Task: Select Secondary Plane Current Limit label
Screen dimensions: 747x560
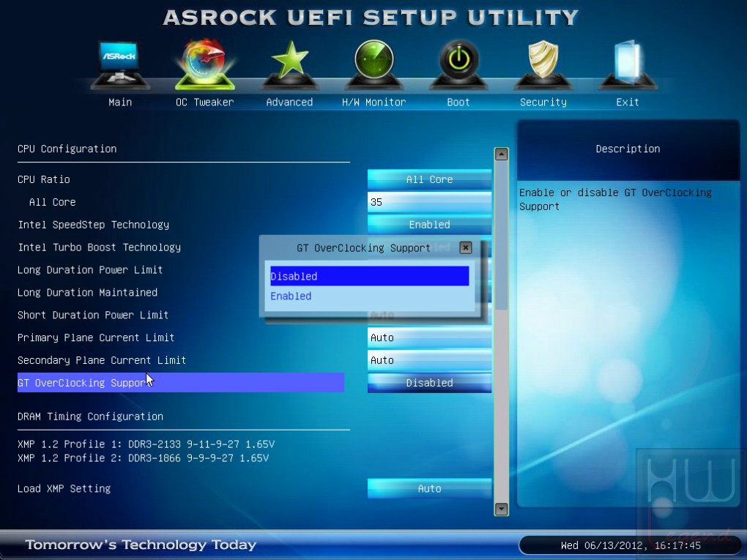Action: [102, 360]
